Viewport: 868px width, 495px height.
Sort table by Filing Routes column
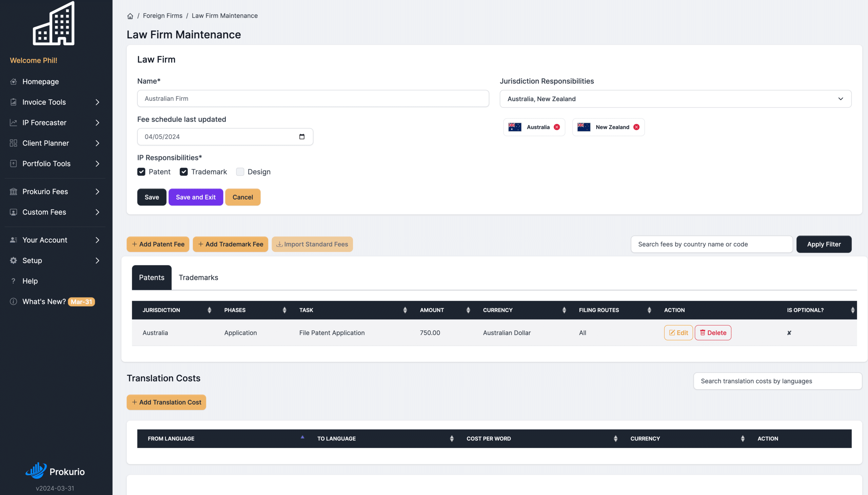coord(649,310)
